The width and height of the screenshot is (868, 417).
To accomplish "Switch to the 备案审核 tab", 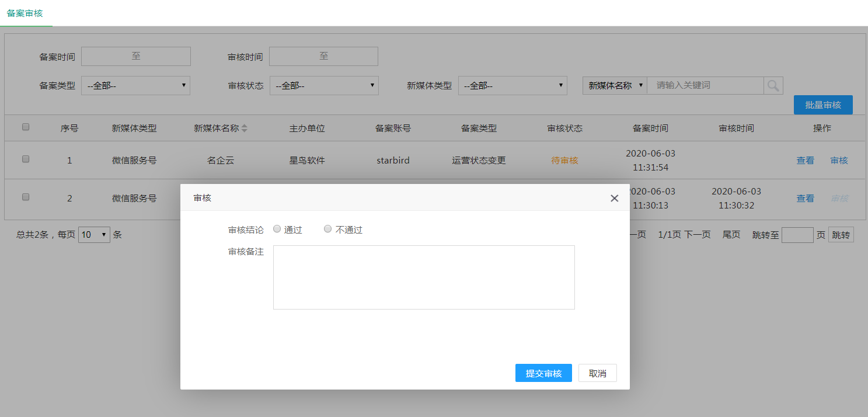I will click(25, 13).
